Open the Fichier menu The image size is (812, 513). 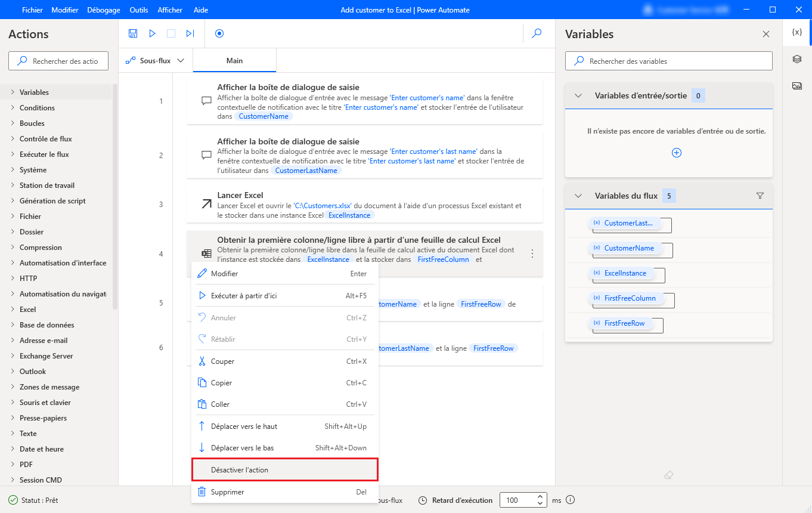32,10
